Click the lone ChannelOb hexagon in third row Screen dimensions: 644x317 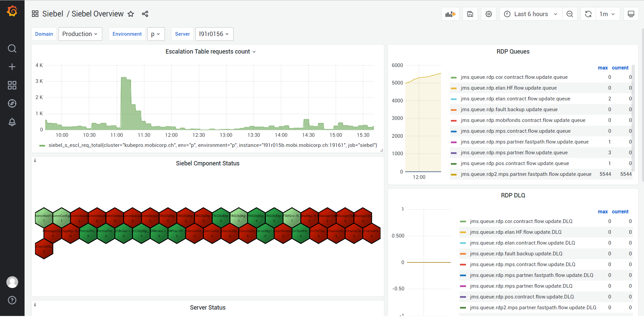point(44,249)
